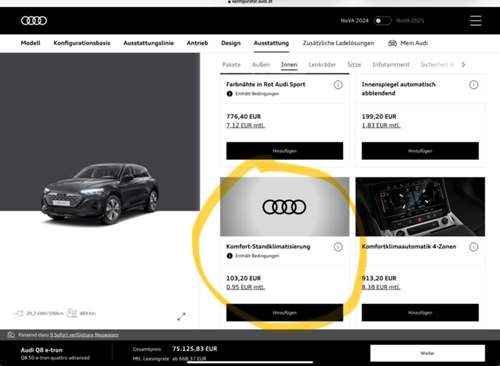The image size is (500, 366).
Task: Switch to the Design step
Action: tap(231, 43)
